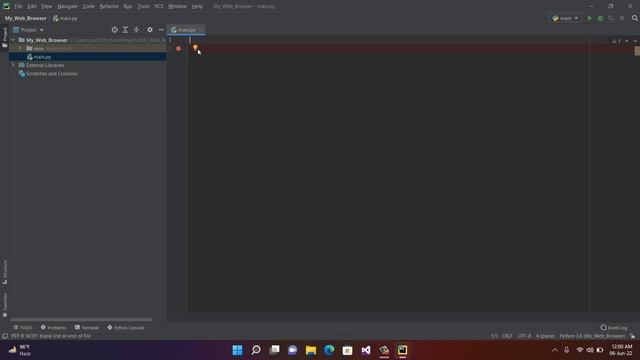Image resolution: width=640 pixels, height=360 pixels.
Task: Click Expand All in Project panel toolbar
Action: [125, 30]
